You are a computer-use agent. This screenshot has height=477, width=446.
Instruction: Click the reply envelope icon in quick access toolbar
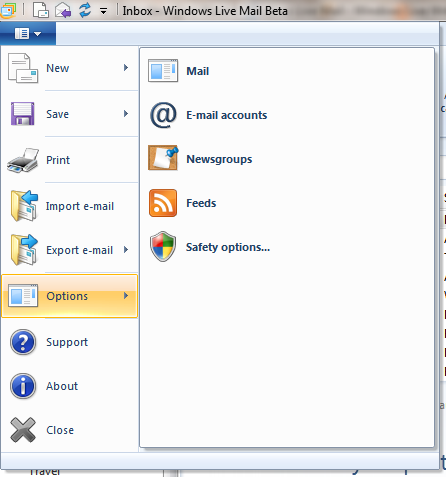click(63, 10)
